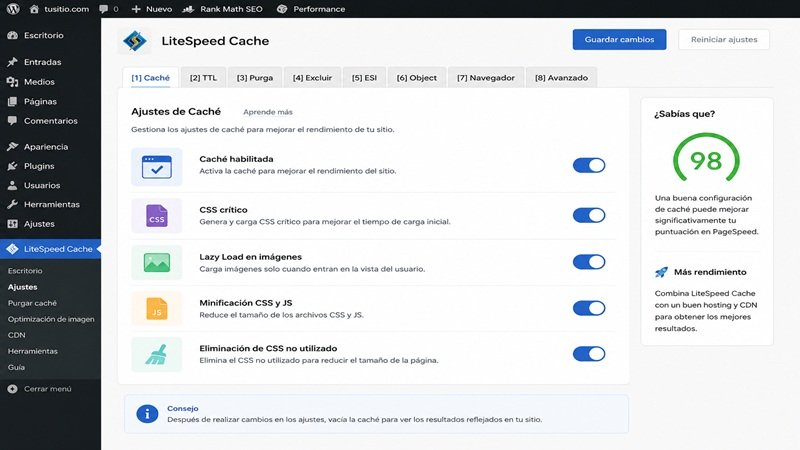This screenshot has width=800, height=450.
Task: Open the comments bubble in admin bar
Action: pyautogui.click(x=104, y=9)
